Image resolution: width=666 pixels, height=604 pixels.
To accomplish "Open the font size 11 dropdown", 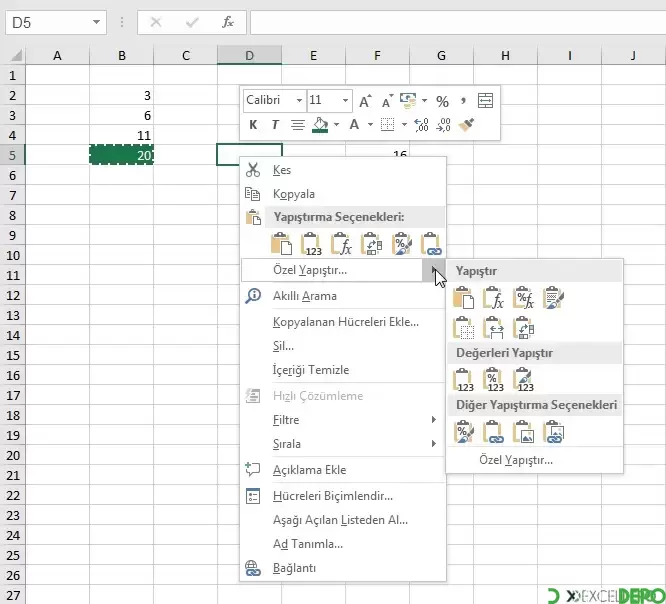I will coord(345,101).
